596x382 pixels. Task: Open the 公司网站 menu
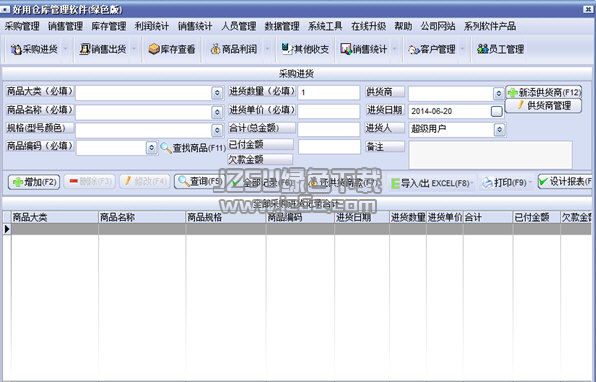click(438, 26)
